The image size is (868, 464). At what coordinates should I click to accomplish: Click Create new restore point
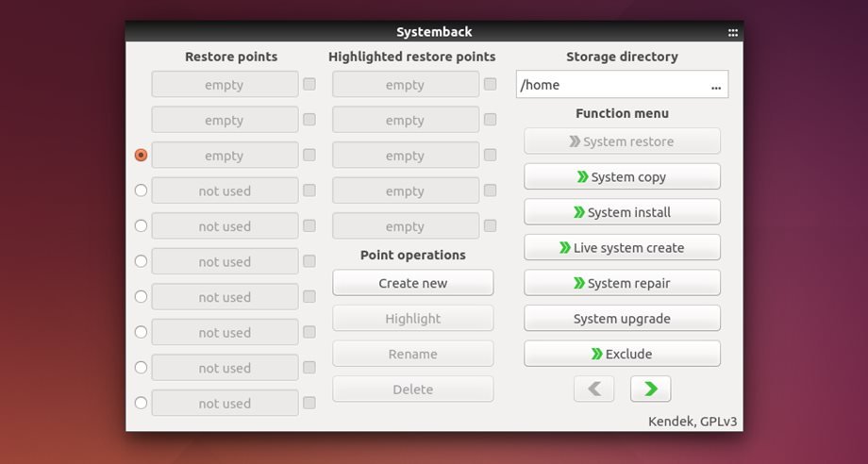412,283
